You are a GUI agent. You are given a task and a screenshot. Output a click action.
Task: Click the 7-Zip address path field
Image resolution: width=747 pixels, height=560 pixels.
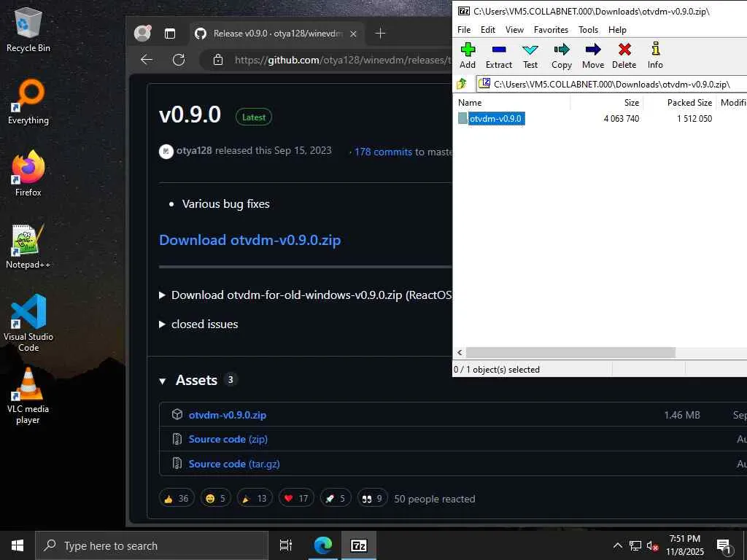point(612,85)
